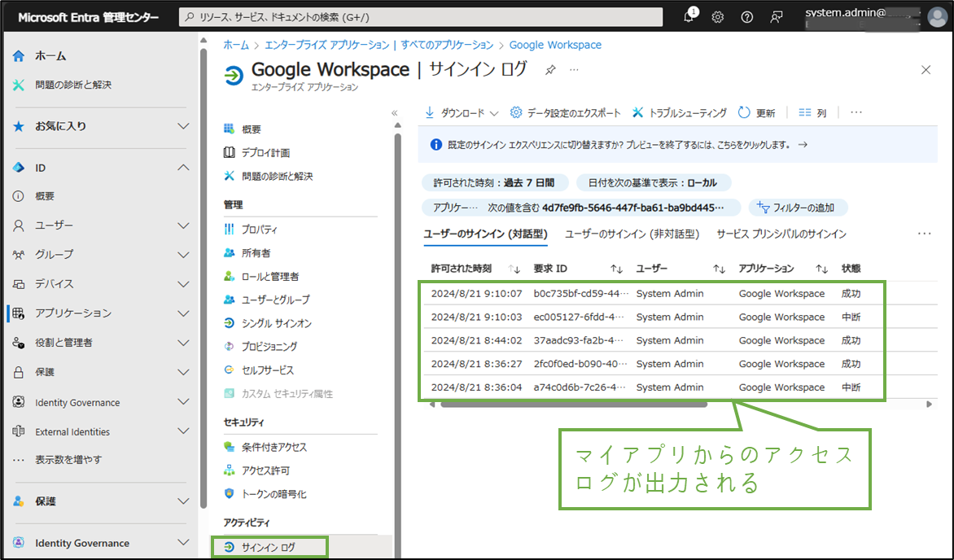Click the Download toolbar icon

(x=430, y=112)
